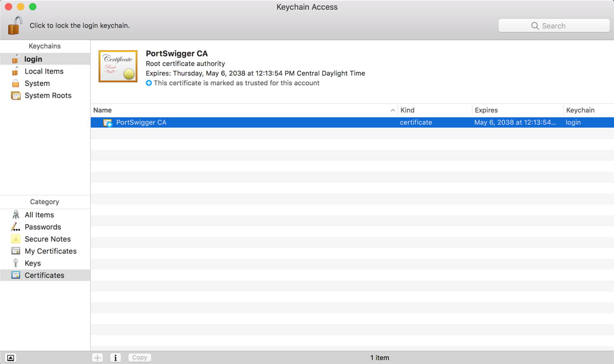The width and height of the screenshot is (614, 364).
Task: Click the PortSwigger CA row certificate icon
Action: click(108, 123)
